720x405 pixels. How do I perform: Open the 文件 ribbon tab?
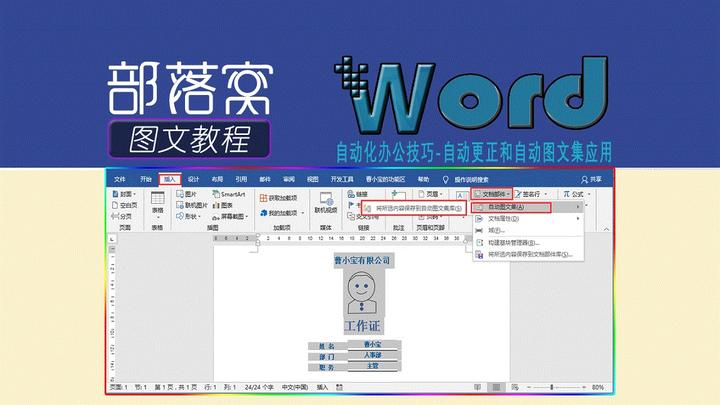(119, 179)
